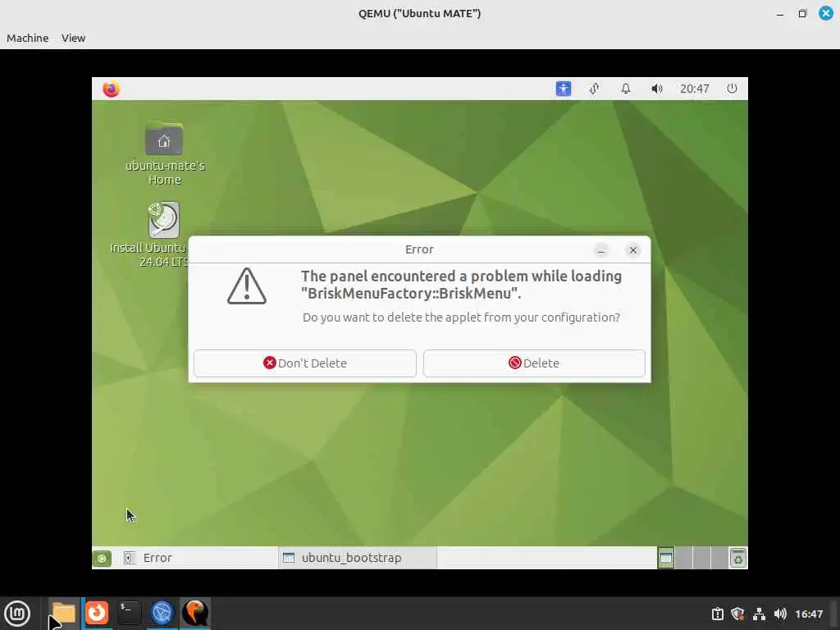Image resolution: width=840 pixels, height=630 pixels.
Task: Switch to the fourth workspace in switcher
Action: click(x=719, y=558)
